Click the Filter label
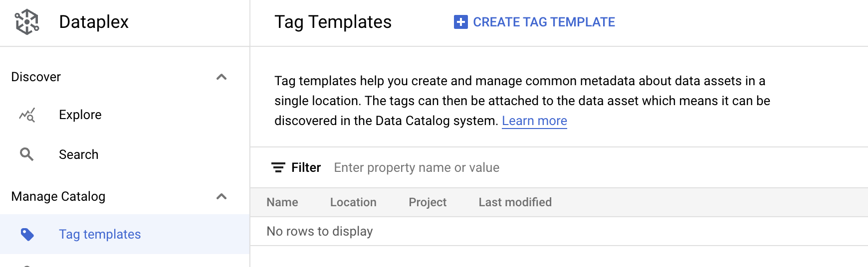The width and height of the screenshot is (868, 267). (x=306, y=167)
